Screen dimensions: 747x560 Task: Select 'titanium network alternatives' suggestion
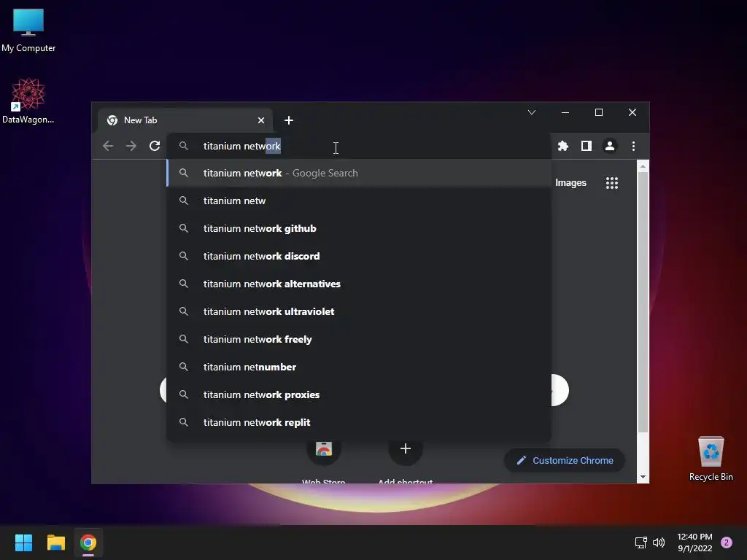[x=359, y=284]
